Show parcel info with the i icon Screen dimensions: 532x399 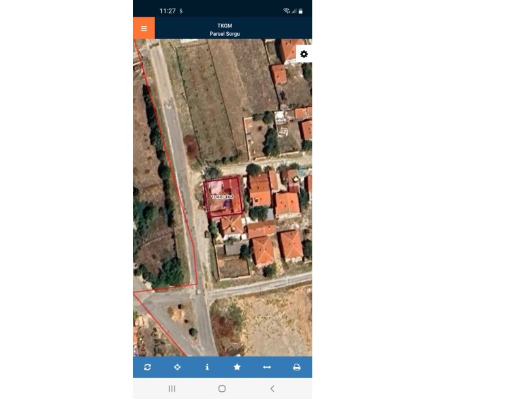tap(207, 367)
